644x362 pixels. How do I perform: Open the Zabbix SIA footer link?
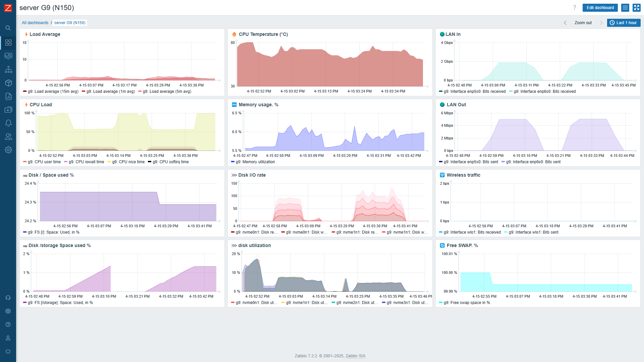(355, 356)
